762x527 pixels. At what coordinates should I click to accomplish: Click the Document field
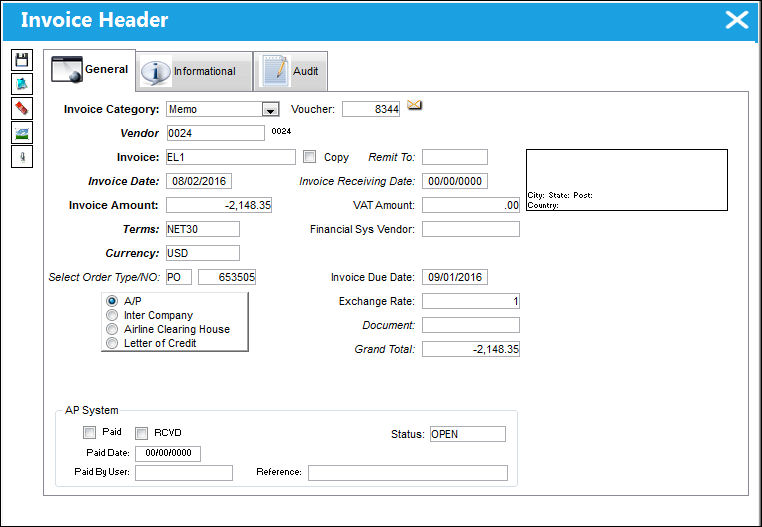pos(470,325)
